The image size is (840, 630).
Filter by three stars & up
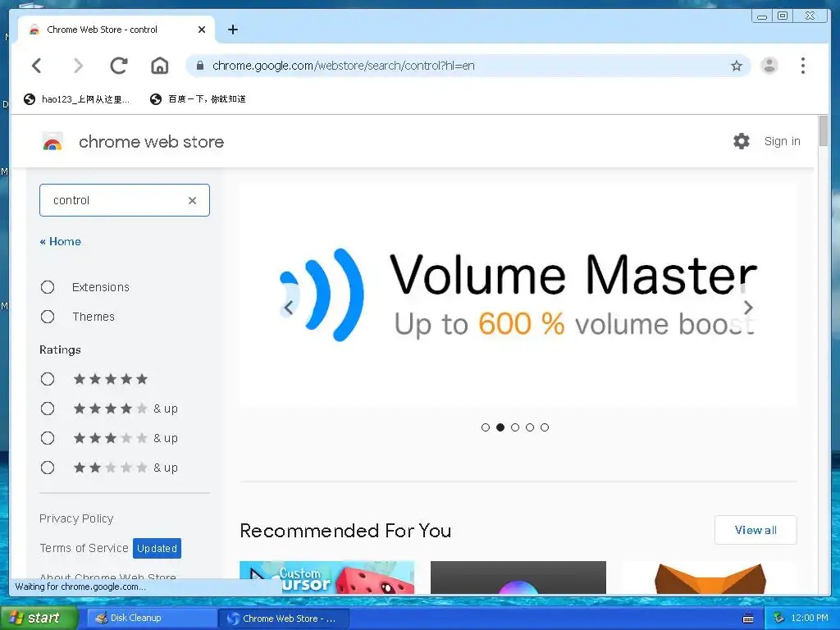pos(48,438)
